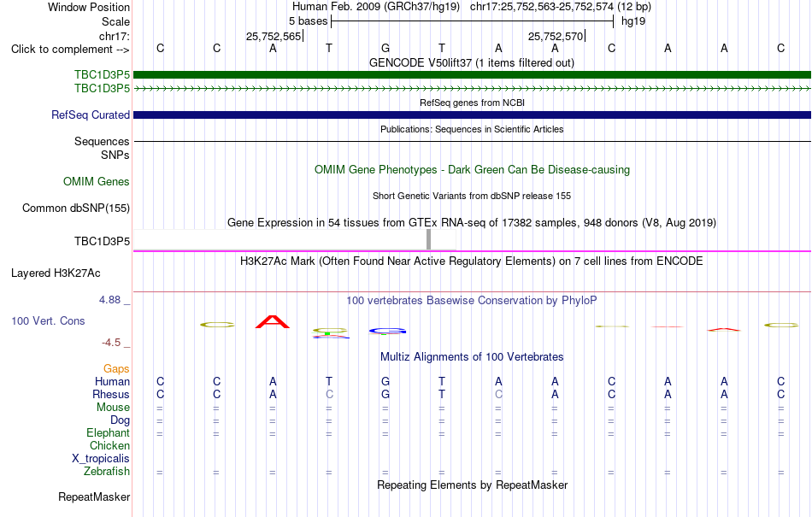Click the -4.5 PhyloP lower bound
812x517 pixels.
pos(111,343)
